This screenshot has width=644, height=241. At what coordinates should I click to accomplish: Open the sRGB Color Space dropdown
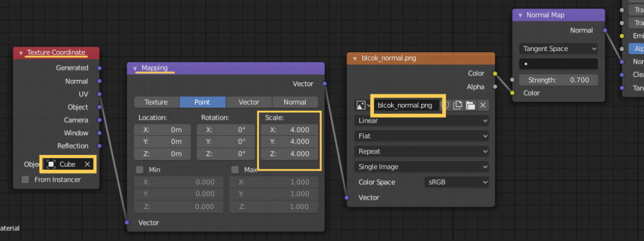[x=457, y=182]
